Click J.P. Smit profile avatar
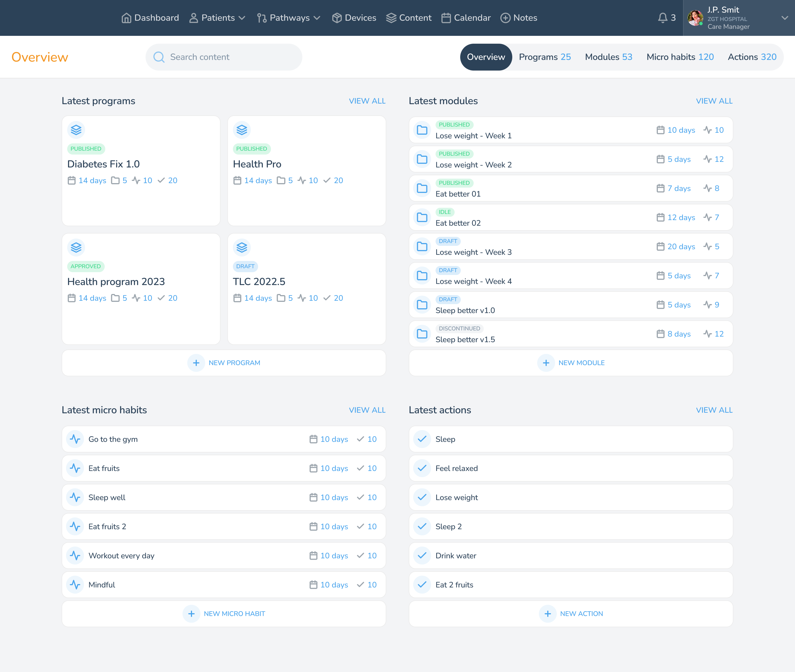The image size is (795, 672). pos(695,18)
